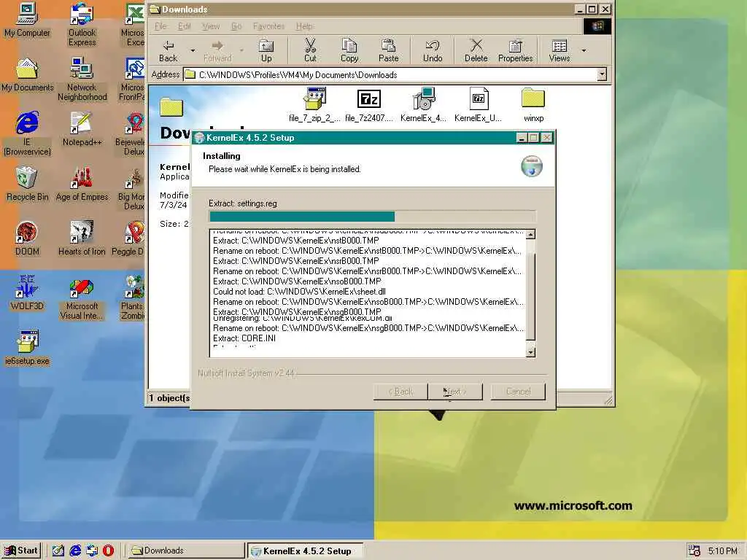Screen dimensions: 747x560
Task: Click the install log scroll down arrow
Action: click(x=531, y=352)
